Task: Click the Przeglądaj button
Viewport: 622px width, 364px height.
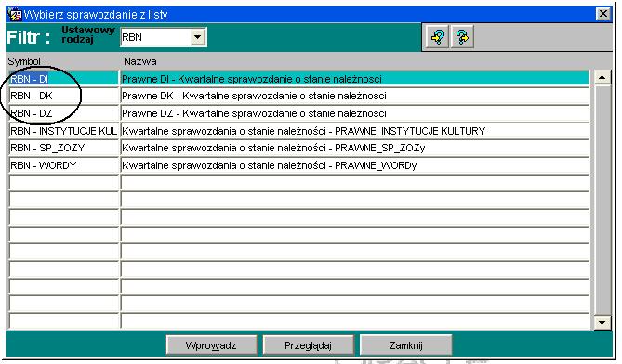Action: click(308, 345)
